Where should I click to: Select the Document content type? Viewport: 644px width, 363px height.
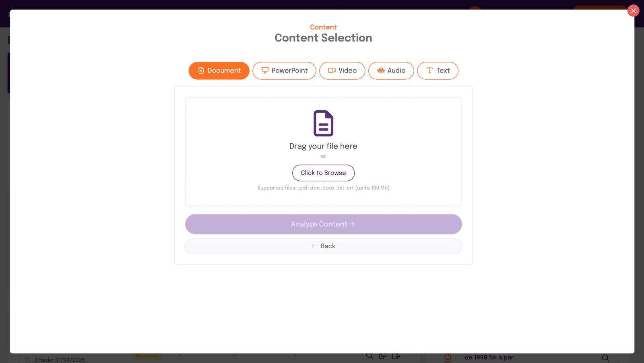click(219, 70)
